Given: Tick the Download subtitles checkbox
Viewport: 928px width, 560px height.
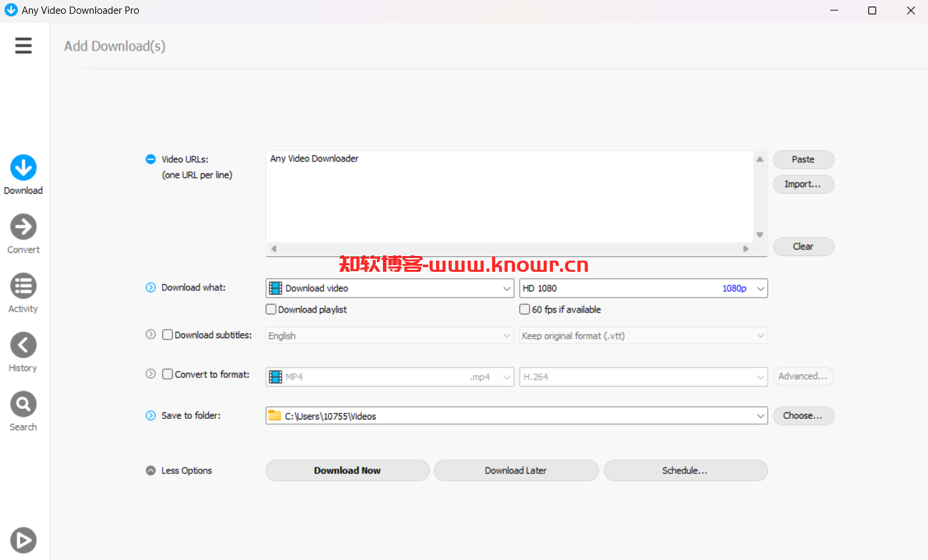Looking at the screenshot, I should tap(167, 335).
